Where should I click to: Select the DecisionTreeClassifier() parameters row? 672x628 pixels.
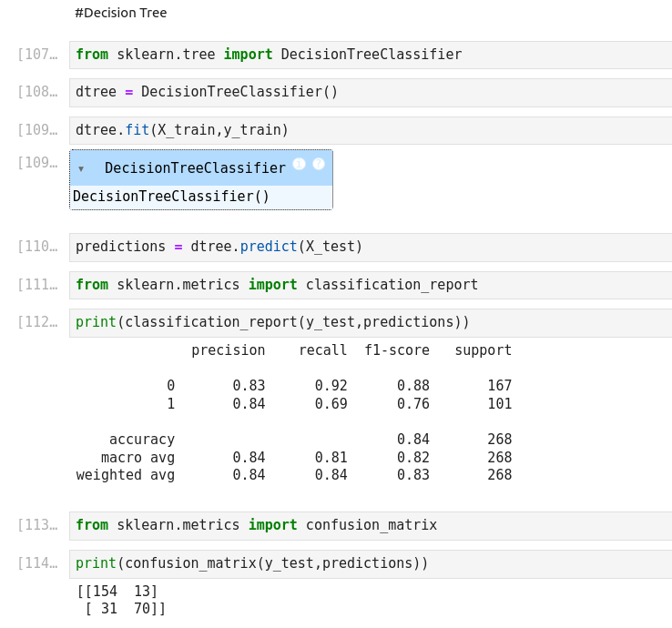(x=200, y=197)
